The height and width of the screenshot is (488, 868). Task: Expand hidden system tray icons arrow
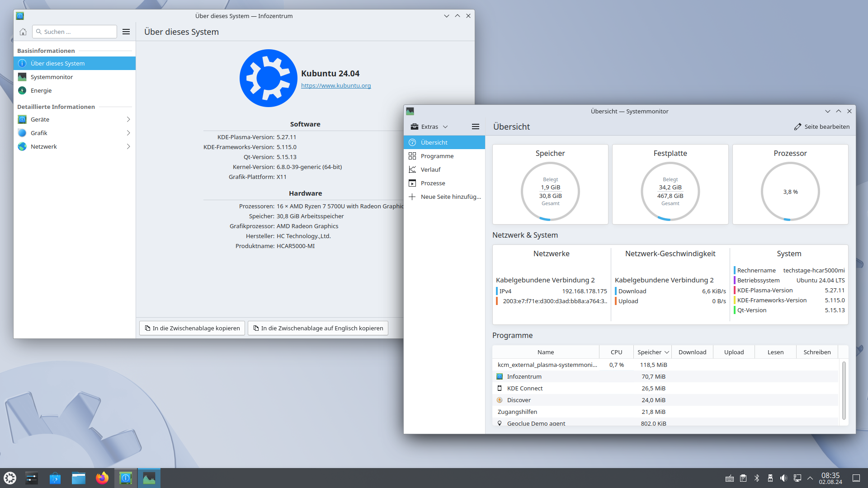pos(810,479)
